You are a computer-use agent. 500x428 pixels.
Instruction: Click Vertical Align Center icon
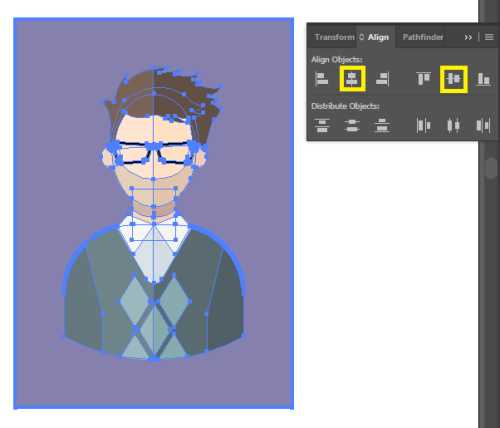pyautogui.click(x=454, y=79)
